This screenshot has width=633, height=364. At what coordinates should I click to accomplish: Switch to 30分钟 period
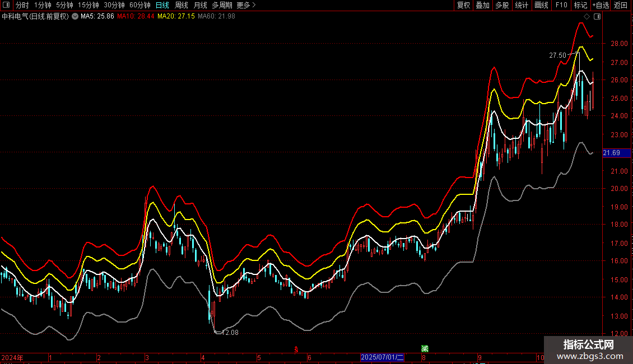coord(114,5)
